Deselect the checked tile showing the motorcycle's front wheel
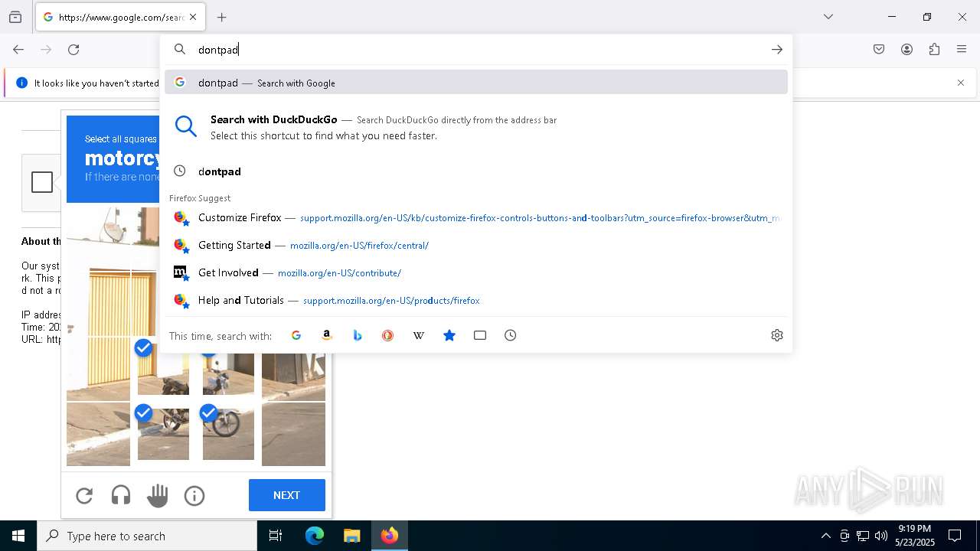 click(x=228, y=434)
